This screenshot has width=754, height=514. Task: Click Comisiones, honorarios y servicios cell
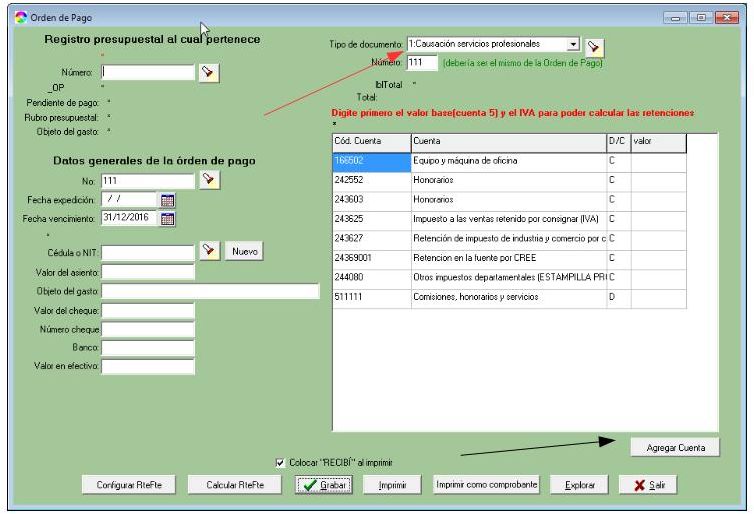[x=509, y=299]
